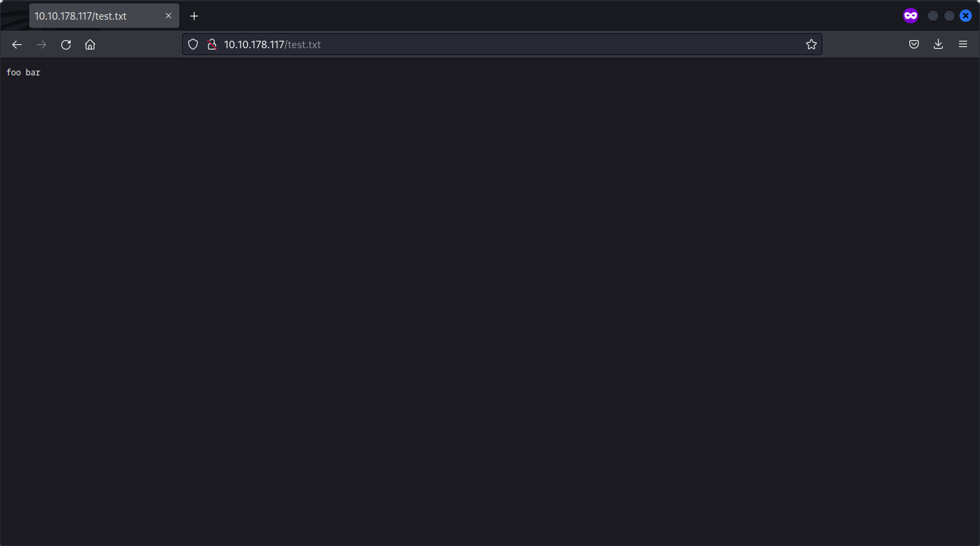The width and height of the screenshot is (980, 546).
Task: Click the highlighted test.txt path in URL
Action: pos(303,44)
